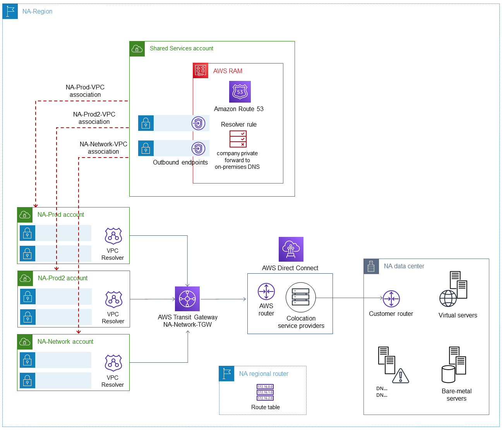Click the Resolver rule text

239,125
